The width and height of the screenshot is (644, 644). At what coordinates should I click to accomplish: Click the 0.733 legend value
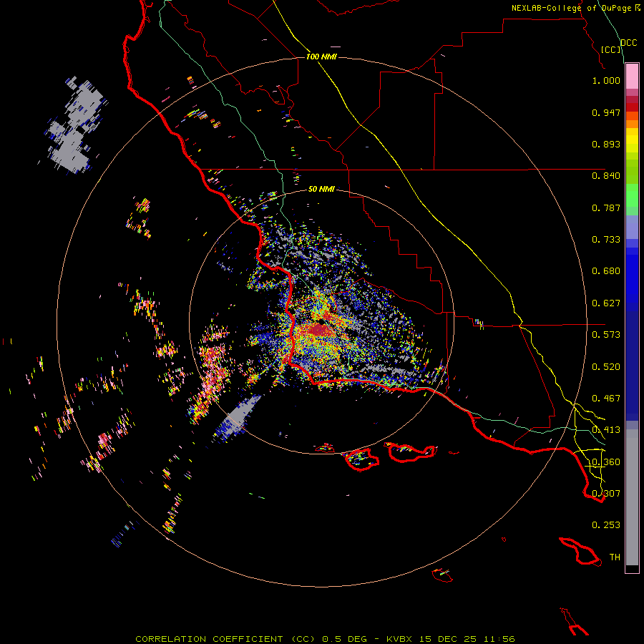pyautogui.click(x=606, y=240)
